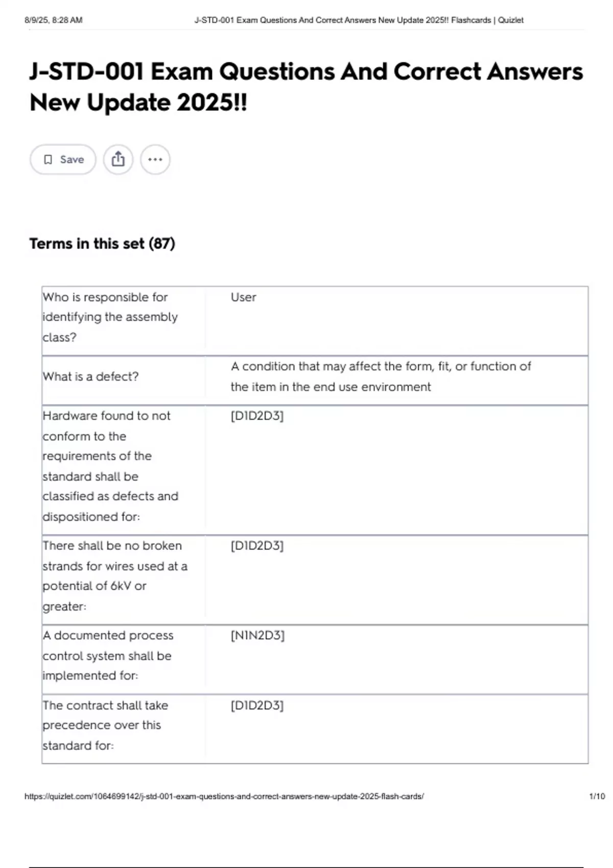Click the Save button
613x868 pixels.
(63, 160)
